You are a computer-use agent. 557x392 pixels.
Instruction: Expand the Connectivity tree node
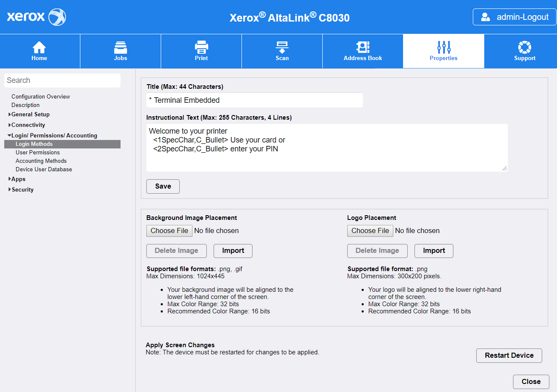pyautogui.click(x=28, y=124)
